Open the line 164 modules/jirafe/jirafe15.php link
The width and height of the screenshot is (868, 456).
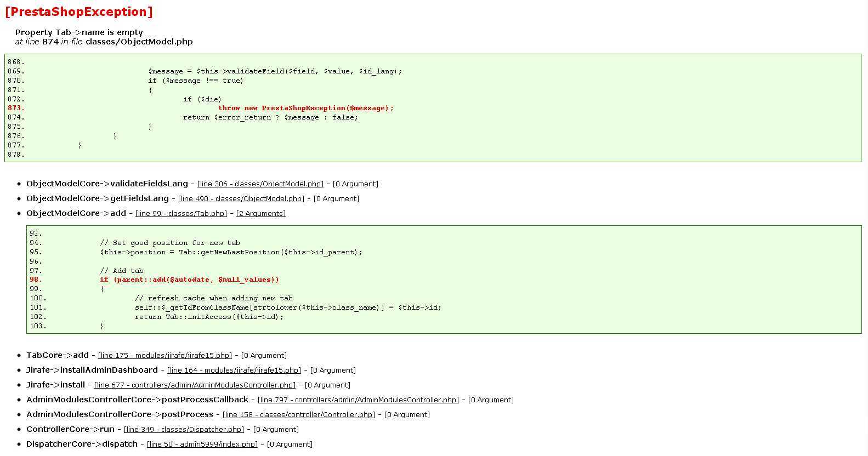click(234, 371)
